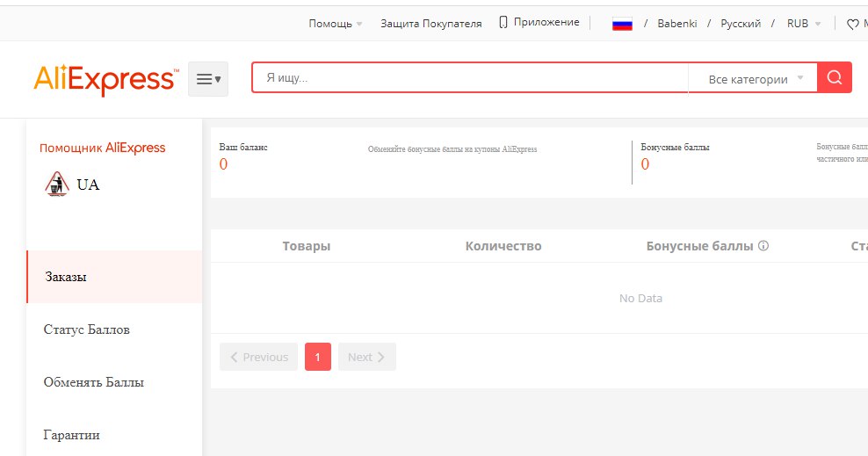Click the Next pagination button
Viewport: 868px width, 456px height.
367,357
